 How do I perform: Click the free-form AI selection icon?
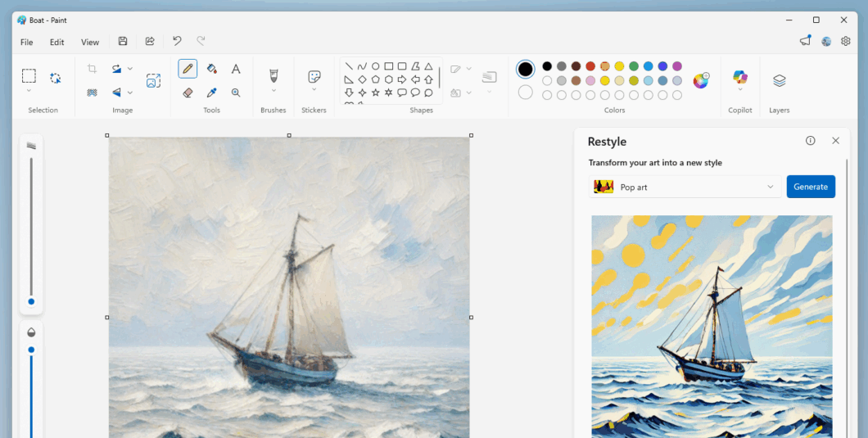click(x=56, y=78)
